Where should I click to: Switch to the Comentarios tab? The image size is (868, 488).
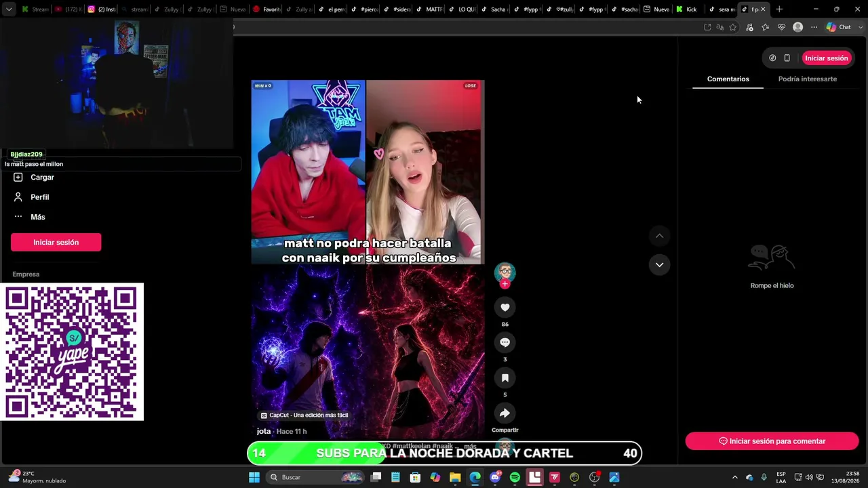point(728,79)
